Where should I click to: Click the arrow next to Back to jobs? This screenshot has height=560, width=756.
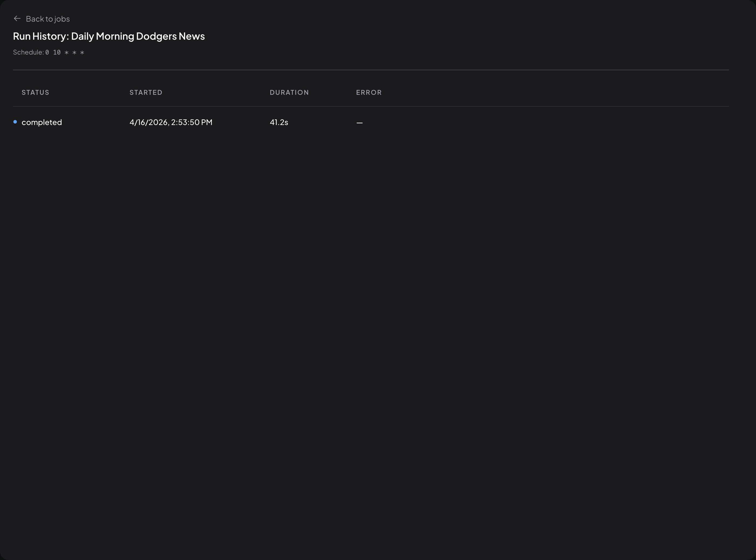(17, 19)
